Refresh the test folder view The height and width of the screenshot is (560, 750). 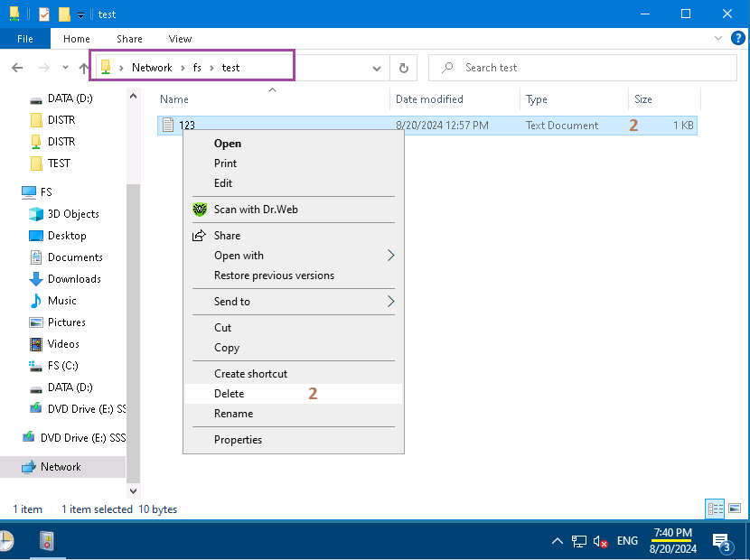click(404, 68)
